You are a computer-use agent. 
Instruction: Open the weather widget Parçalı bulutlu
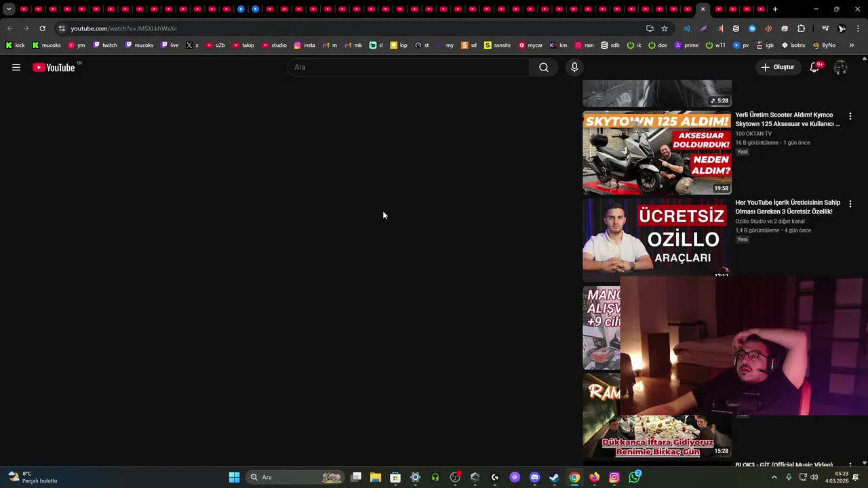[x=33, y=477]
